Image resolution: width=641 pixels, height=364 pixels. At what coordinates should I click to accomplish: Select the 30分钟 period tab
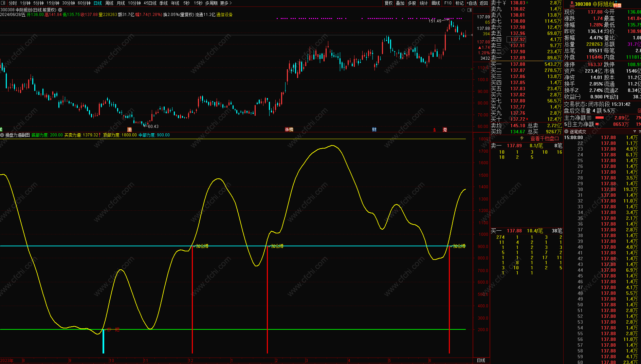click(69, 3)
